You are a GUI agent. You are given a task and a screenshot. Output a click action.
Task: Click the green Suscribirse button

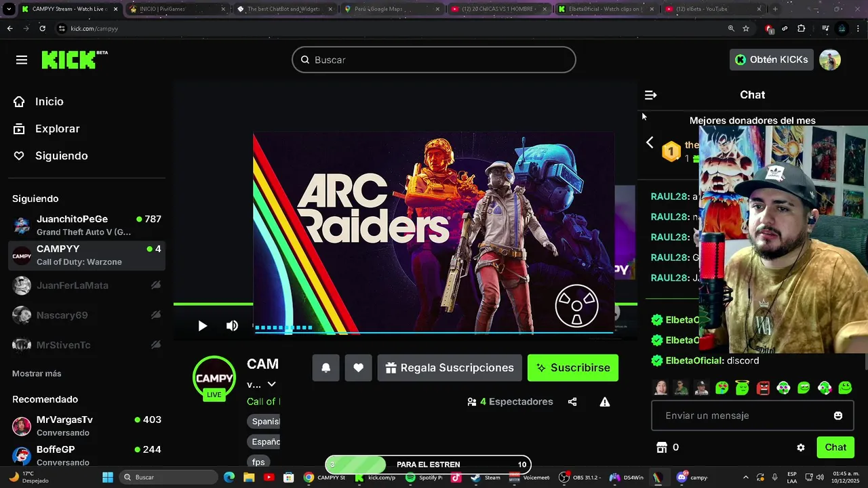point(573,368)
